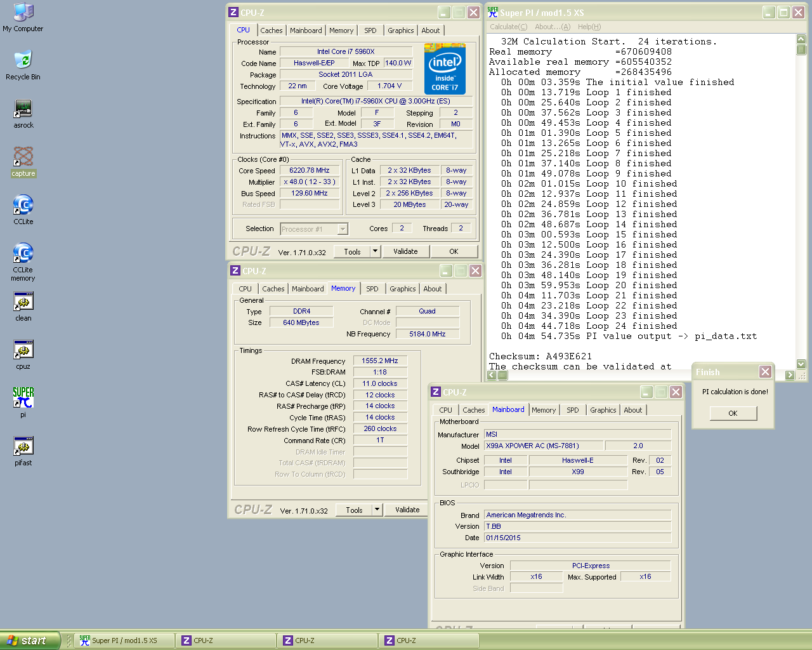Click Super PI horizontal scrollbar right arrow
The image size is (812, 650).
[790, 375]
